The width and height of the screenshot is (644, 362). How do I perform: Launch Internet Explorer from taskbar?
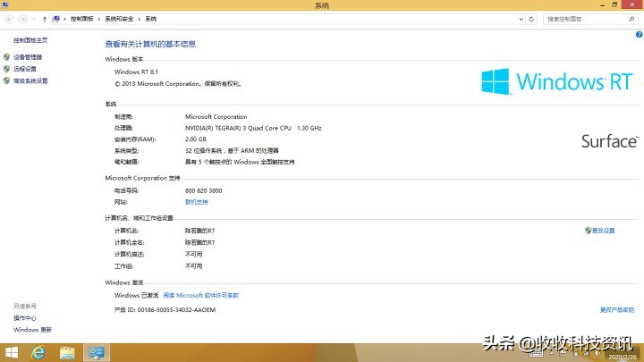(38, 353)
